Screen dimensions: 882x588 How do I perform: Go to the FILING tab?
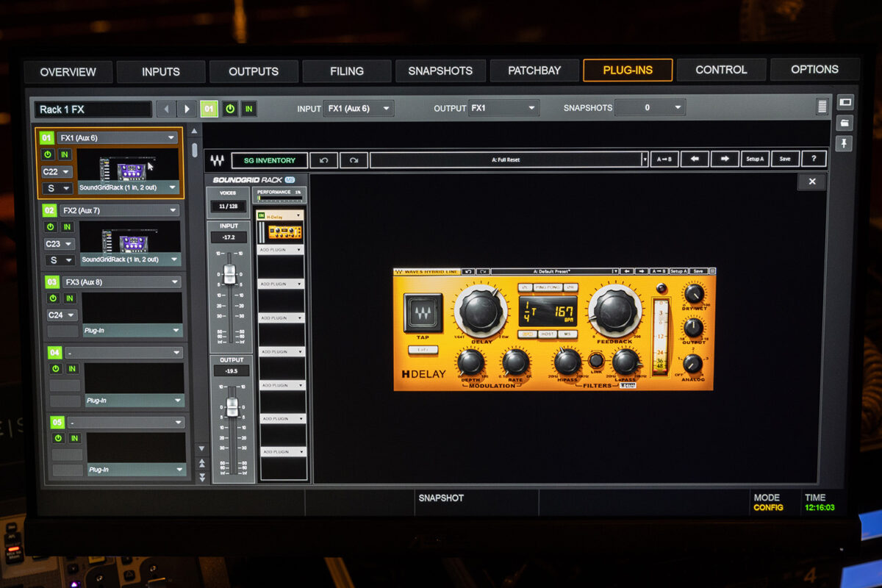(x=347, y=71)
